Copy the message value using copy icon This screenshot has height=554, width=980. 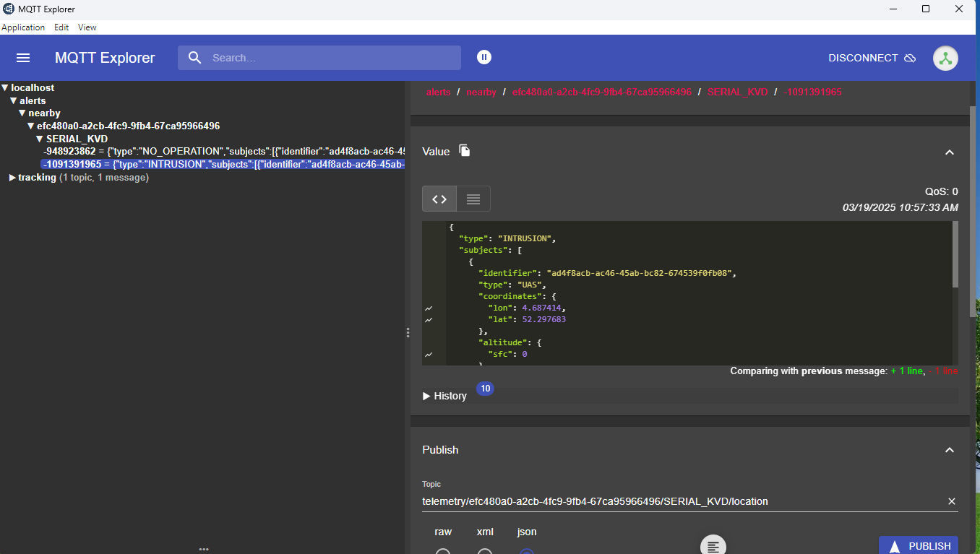pos(464,150)
